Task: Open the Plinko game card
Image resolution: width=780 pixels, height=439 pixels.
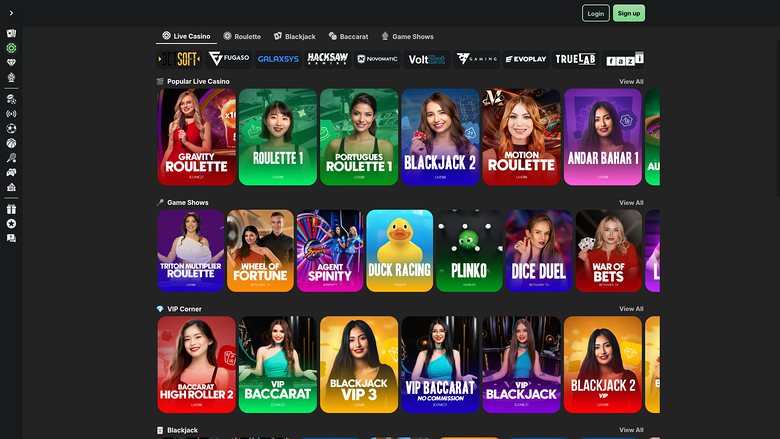Action: [x=469, y=251]
